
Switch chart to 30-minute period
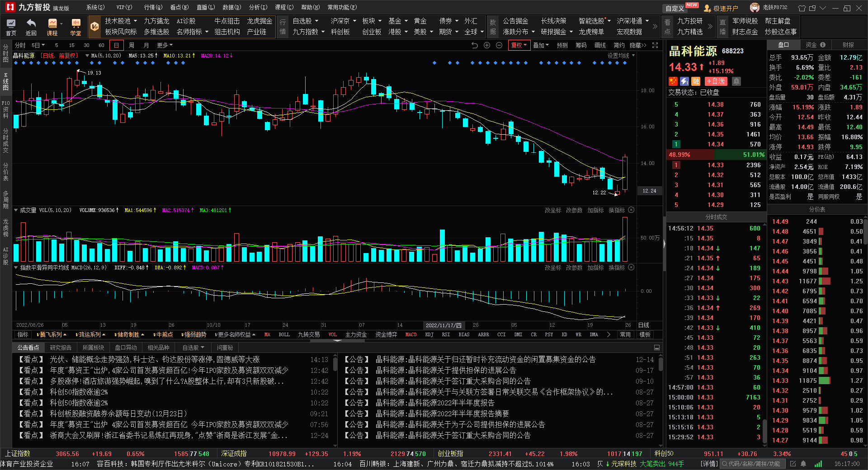87,45
